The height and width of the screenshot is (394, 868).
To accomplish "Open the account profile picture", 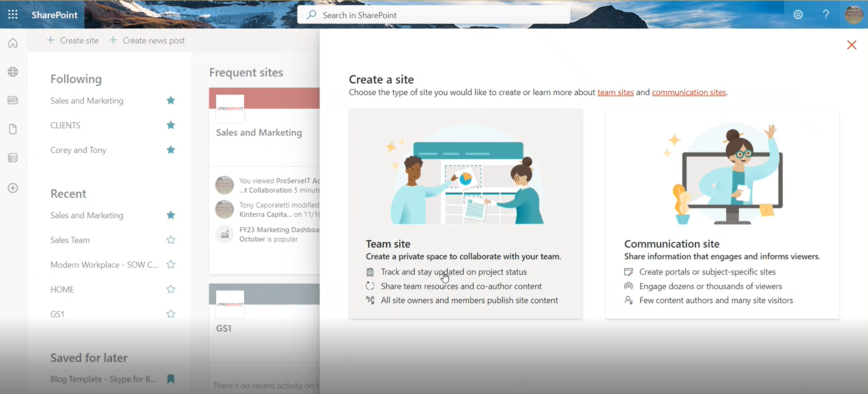I will [x=853, y=15].
